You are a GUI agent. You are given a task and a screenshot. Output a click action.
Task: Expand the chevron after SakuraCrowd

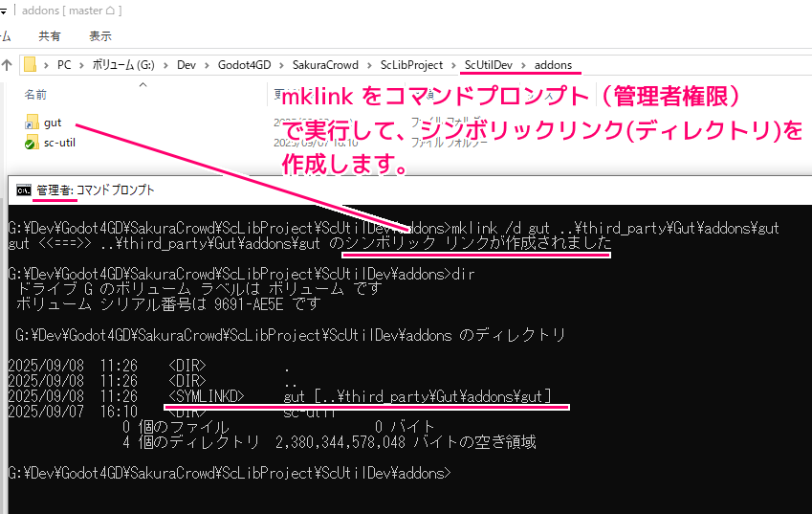(369, 65)
